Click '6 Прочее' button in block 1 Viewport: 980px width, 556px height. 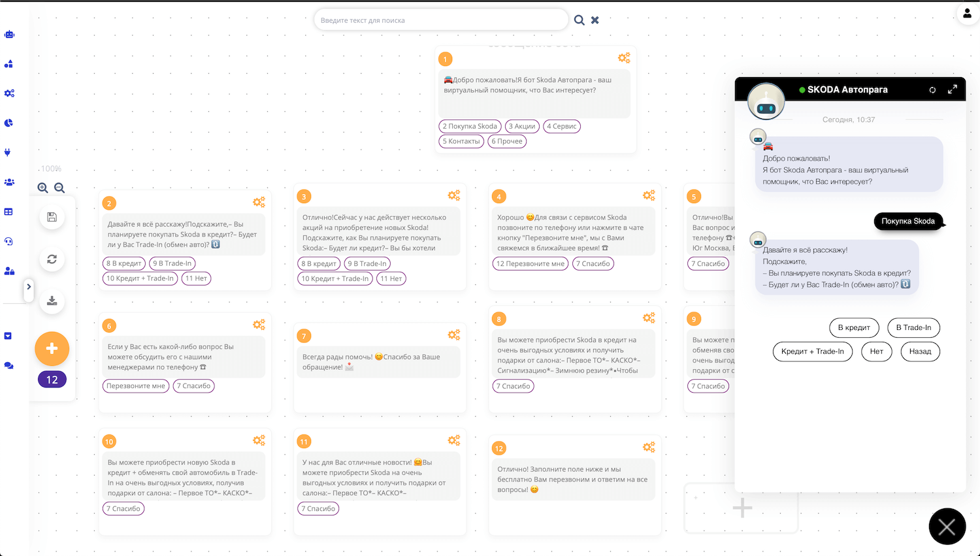[x=507, y=141]
